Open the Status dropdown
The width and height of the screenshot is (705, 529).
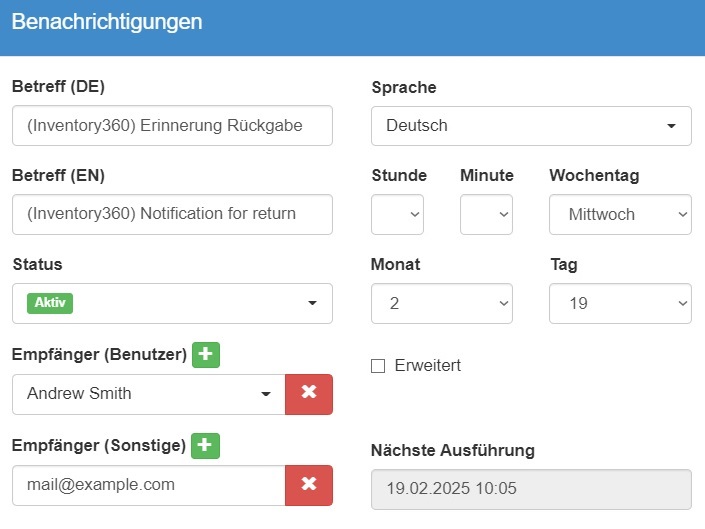172,303
